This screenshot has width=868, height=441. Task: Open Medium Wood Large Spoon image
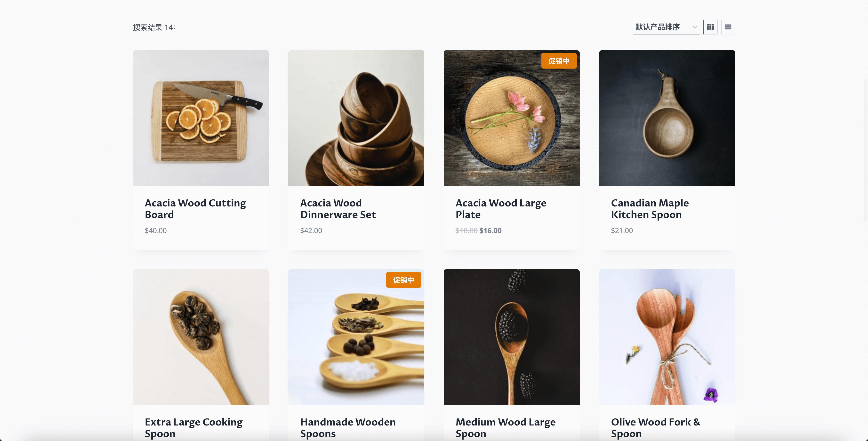pos(512,337)
